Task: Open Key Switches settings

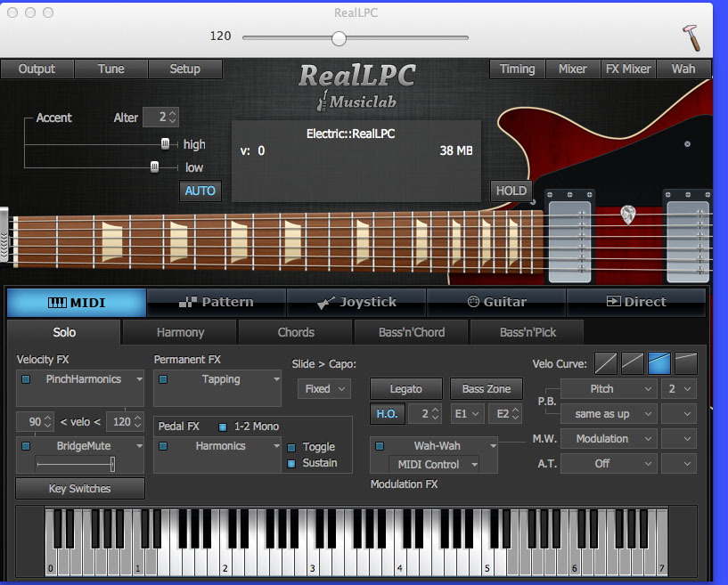Action: 80,489
